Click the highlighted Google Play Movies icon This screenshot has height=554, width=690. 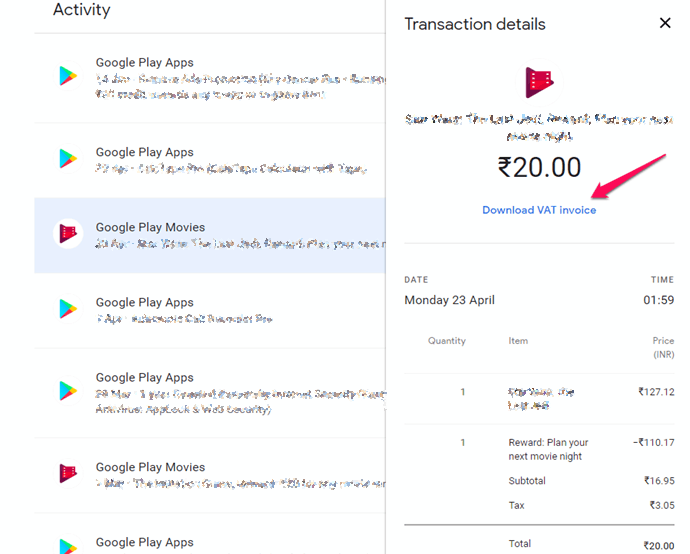tap(68, 233)
